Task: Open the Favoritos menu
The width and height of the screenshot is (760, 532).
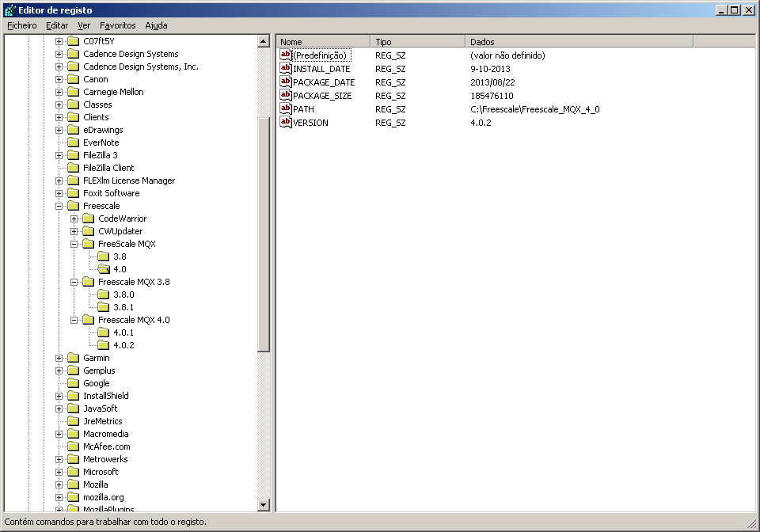Action: tap(118, 25)
